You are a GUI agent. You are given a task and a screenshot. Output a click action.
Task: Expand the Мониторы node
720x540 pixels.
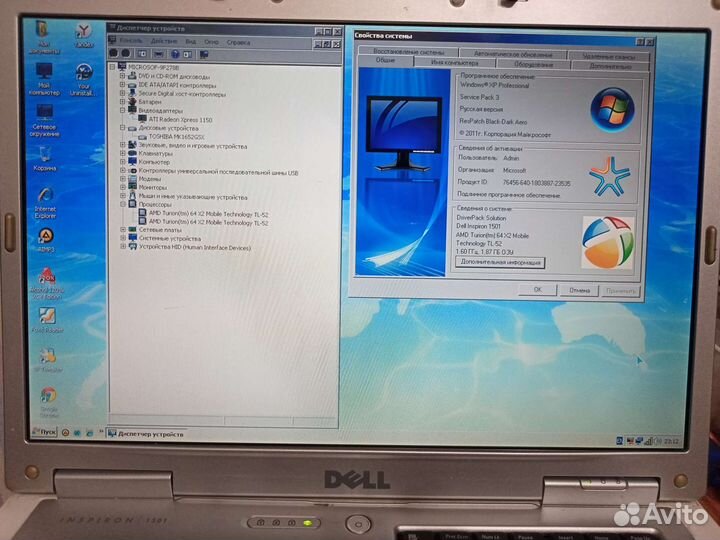[123, 187]
